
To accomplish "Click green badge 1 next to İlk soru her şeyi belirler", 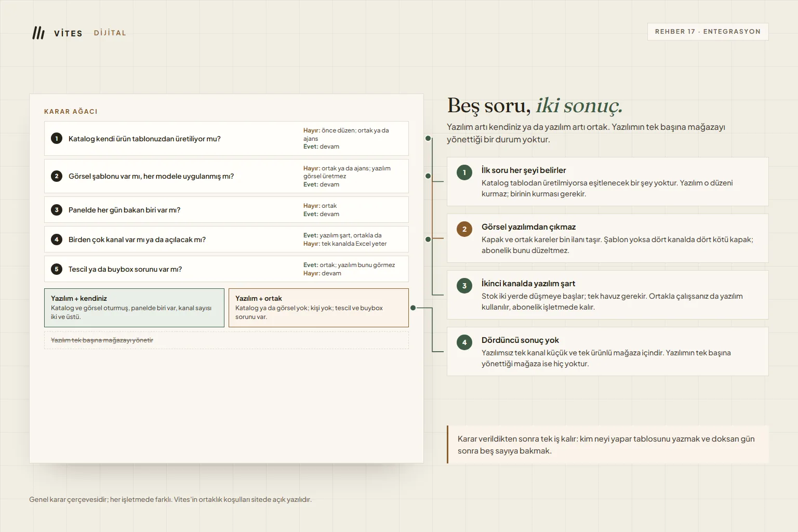I will click(x=464, y=172).
